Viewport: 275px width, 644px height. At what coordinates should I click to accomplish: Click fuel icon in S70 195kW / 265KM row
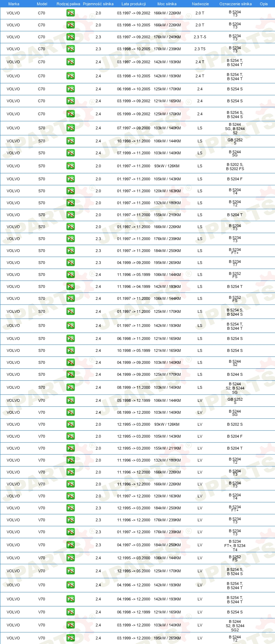(71, 263)
